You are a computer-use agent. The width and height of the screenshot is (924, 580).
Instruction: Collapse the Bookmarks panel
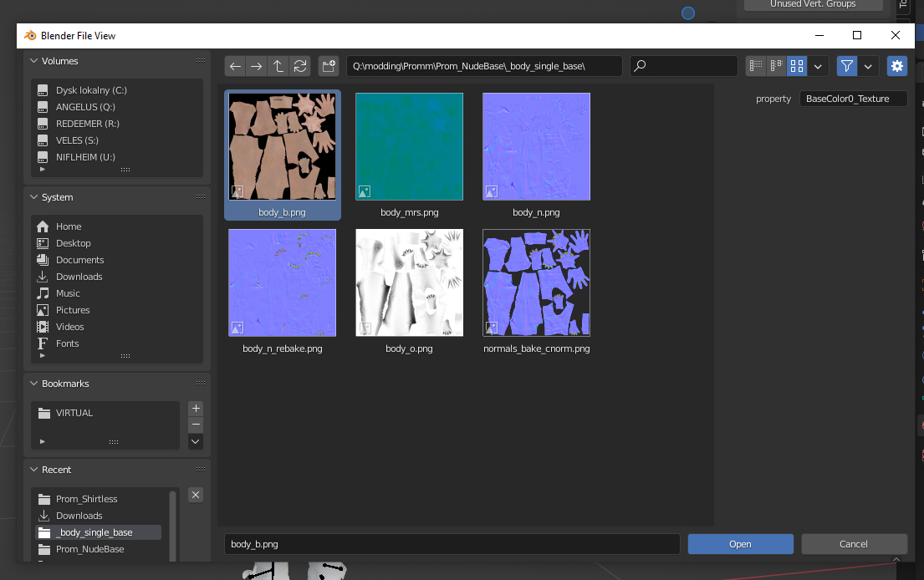[x=34, y=384]
